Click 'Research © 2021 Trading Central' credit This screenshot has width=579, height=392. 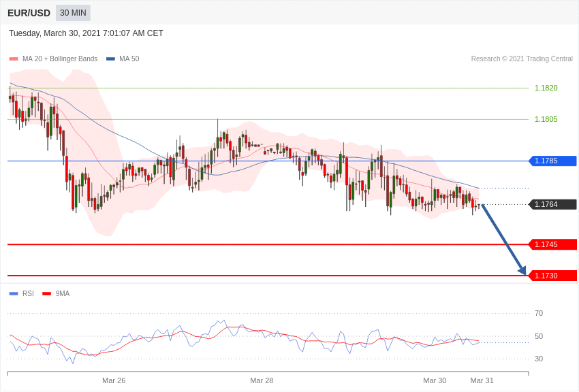click(522, 59)
